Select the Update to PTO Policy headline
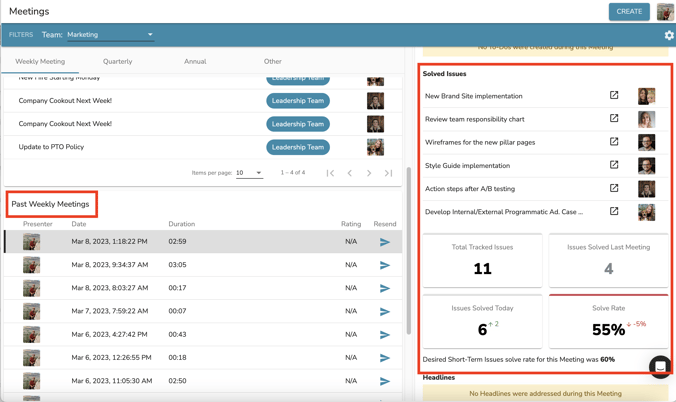The width and height of the screenshot is (676, 402). [x=203, y=147]
